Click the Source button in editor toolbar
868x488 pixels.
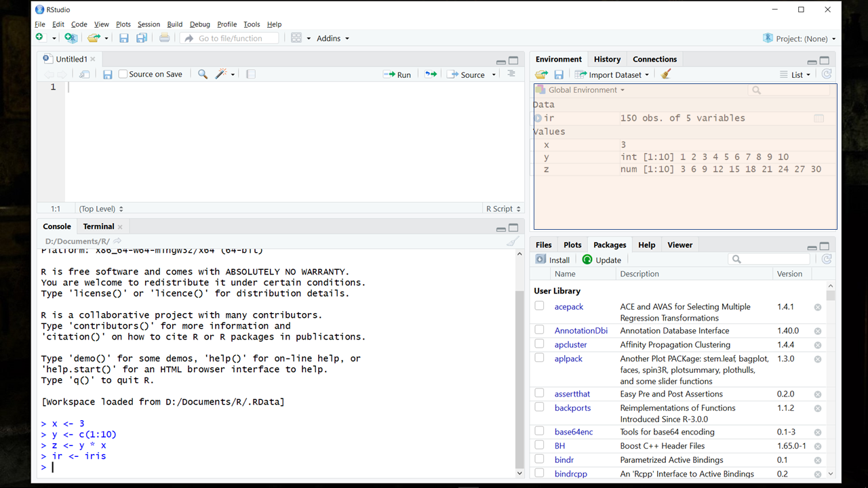466,75
